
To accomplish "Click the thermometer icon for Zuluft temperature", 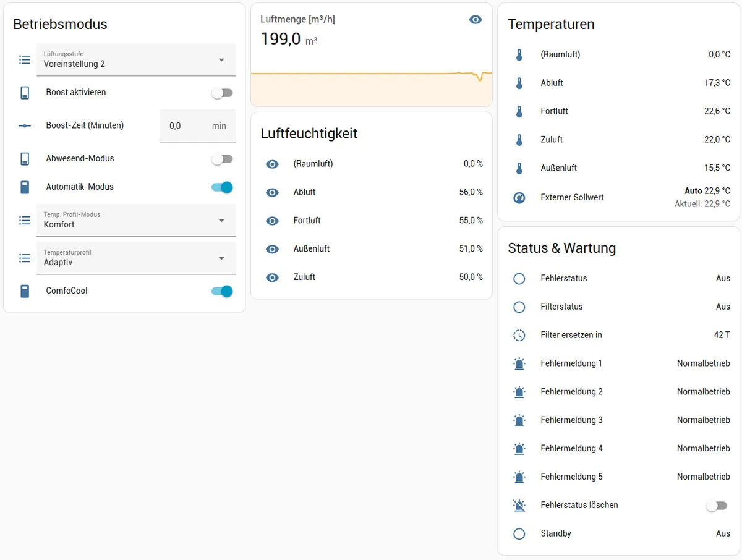I will (x=519, y=140).
